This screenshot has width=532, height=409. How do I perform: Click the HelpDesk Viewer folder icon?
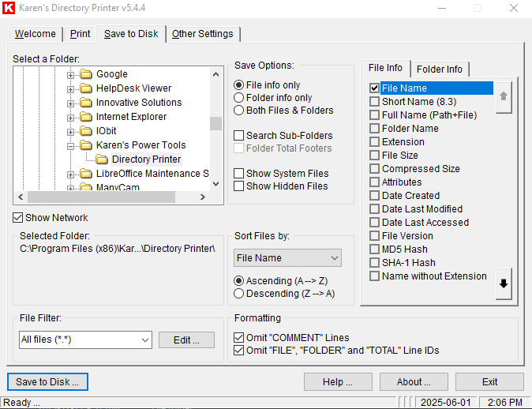pyautogui.click(x=86, y=88)
